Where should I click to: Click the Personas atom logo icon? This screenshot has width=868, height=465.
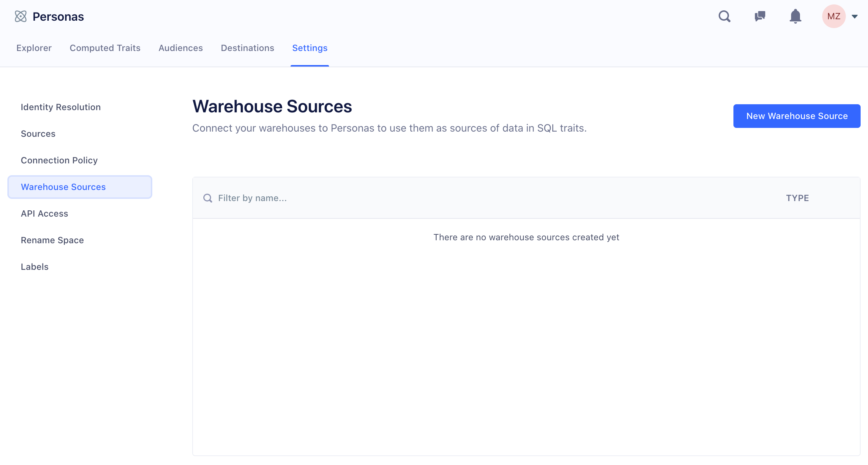coord(21,16)
